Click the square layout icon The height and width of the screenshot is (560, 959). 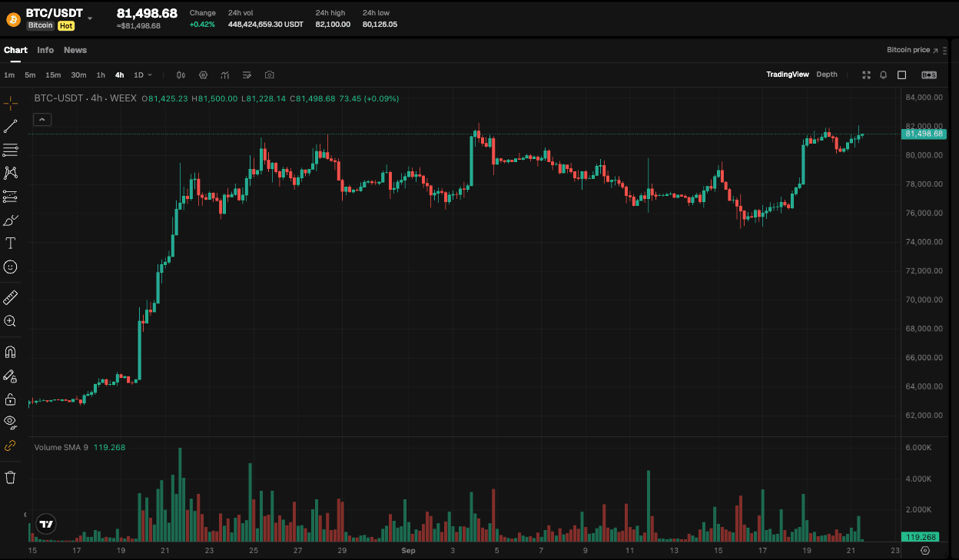tap(902, 75)
